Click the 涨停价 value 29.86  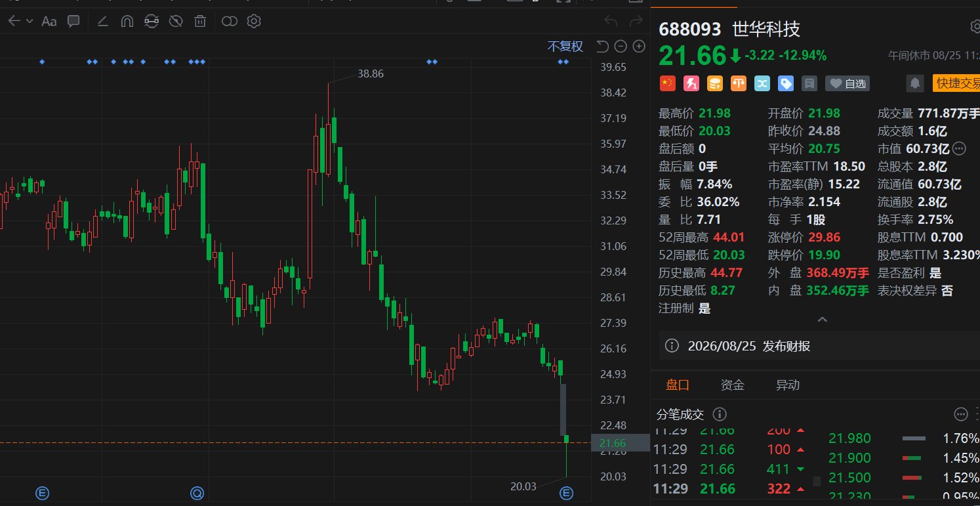[825, 237]
